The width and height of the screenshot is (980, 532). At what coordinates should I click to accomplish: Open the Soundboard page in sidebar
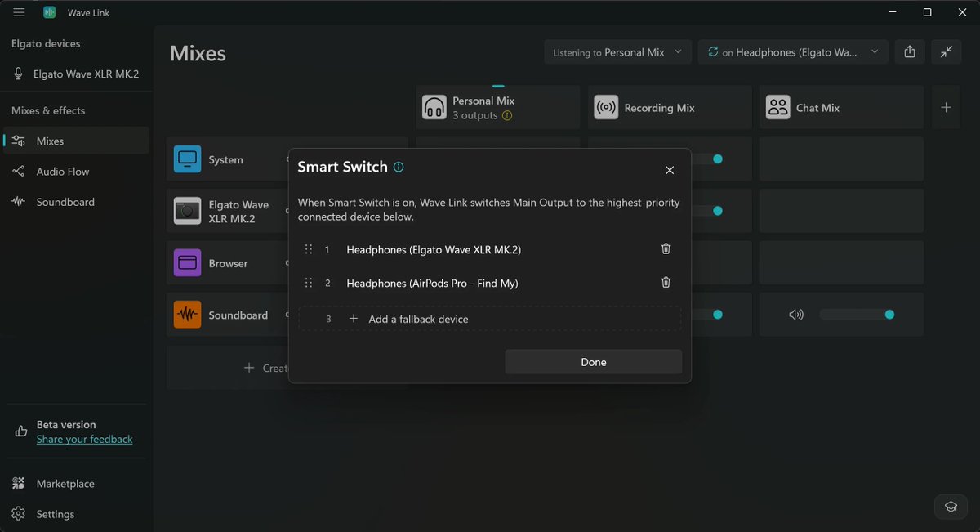tap(76, 202)
